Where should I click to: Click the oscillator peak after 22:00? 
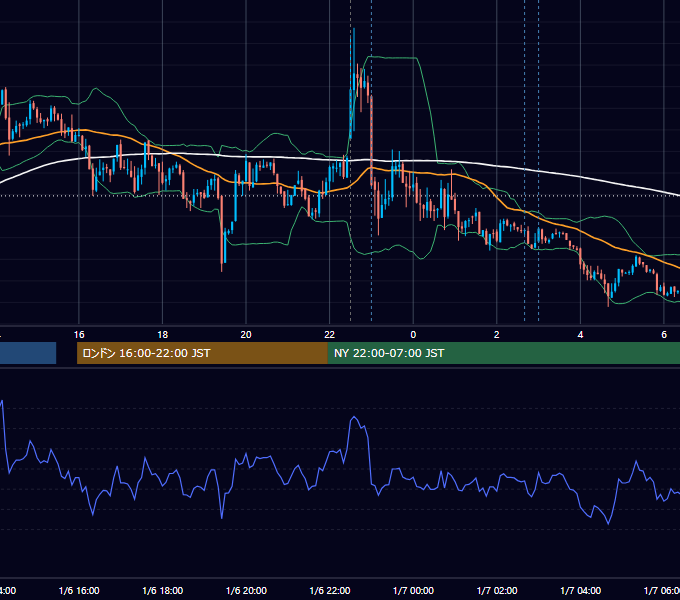pos(354,417)
